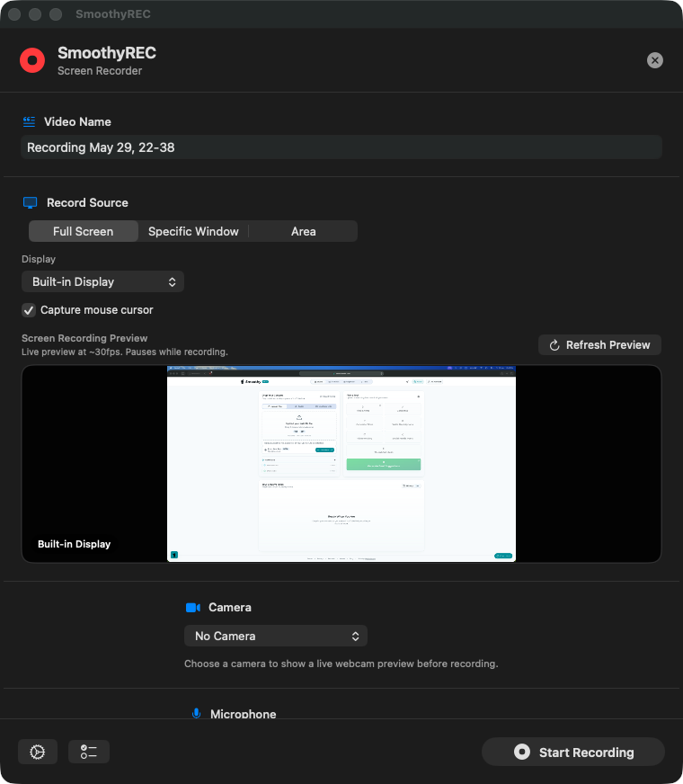Start Recording with the bottom button
The width and height of the screenshot is (683, 784).
(x=573, y=752)
